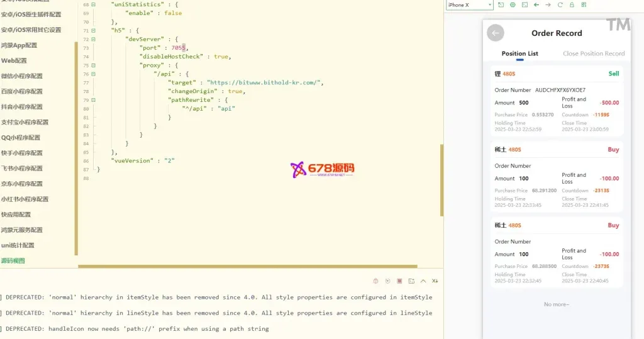Collapse the "proxy" block at line 75
Screen dimensions: 644x339
click(93, 65)
